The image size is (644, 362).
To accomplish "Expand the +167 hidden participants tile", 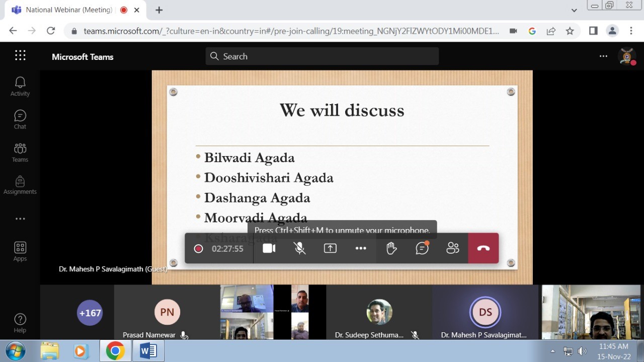I will click(x=90, y=313).
